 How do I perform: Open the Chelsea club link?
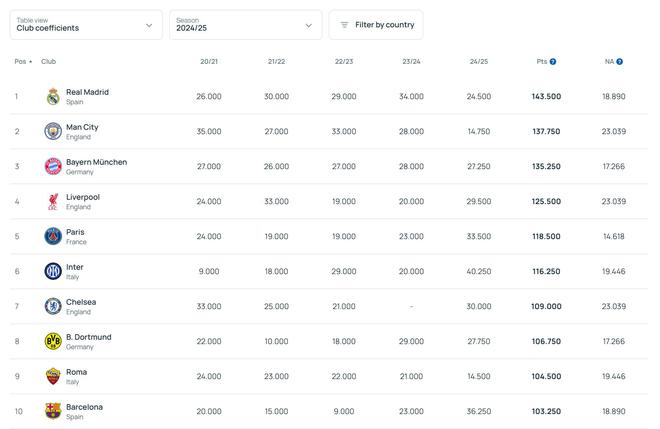click(x=81, y=302)
